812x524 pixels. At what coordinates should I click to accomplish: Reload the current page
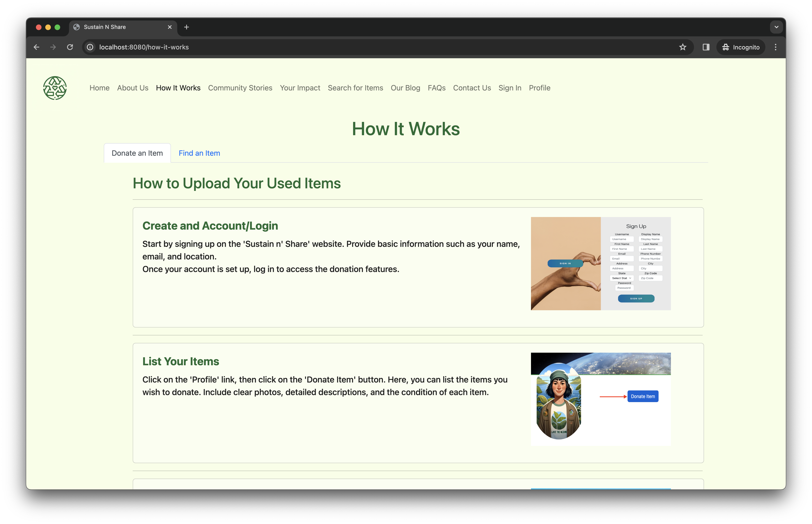(x=70, y=47)
